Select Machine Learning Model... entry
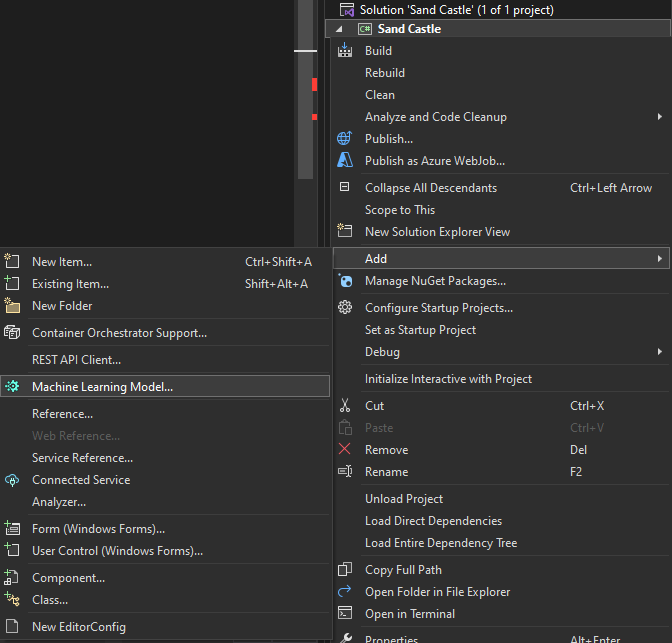The width and height of the screenshot is (672, 643). 165,386
